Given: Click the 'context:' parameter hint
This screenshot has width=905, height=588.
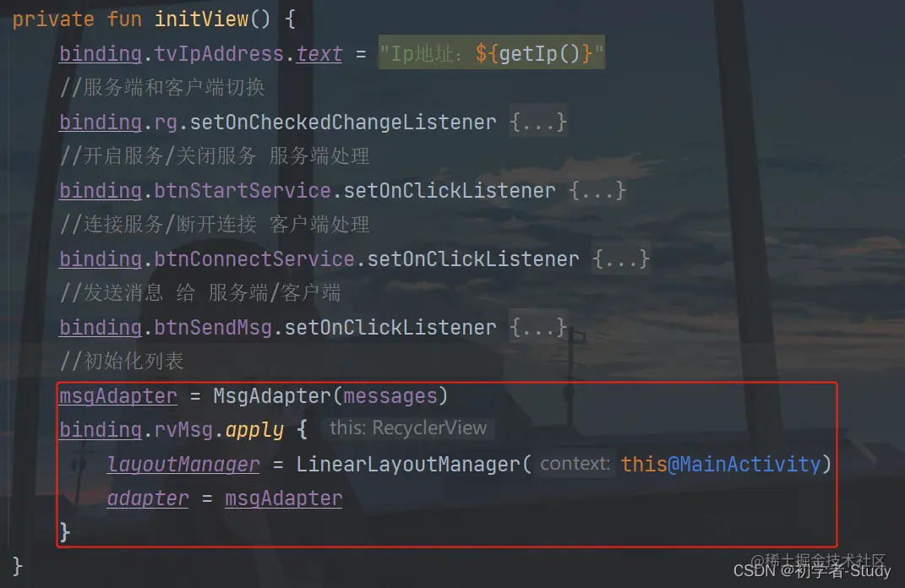Looking at the screenshot, I should coord(575,463).
